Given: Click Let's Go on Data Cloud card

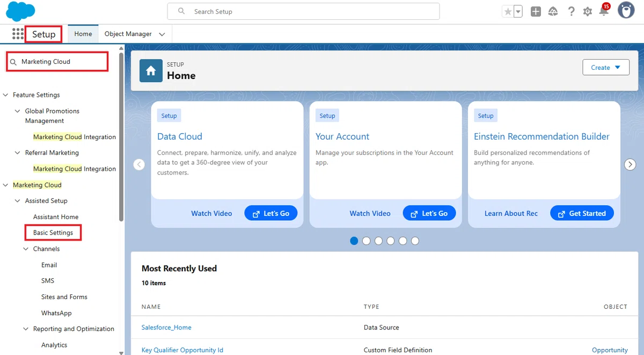Looking at the screenshot, I should [x=271, y=213].
